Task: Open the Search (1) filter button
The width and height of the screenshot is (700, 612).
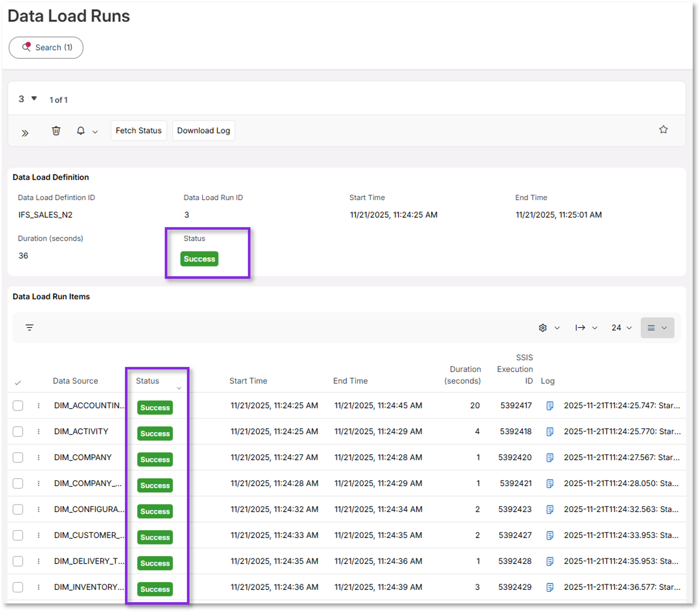Action: click(46, 47)
